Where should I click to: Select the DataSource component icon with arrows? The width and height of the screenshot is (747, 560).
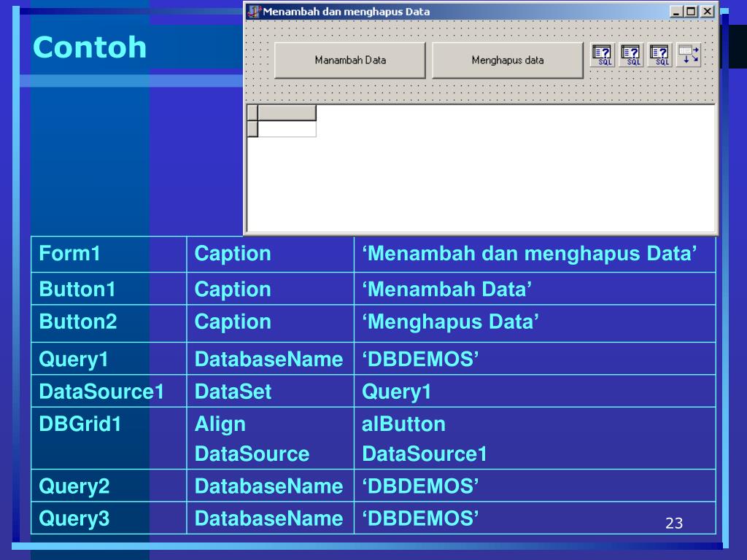(689, 55)
